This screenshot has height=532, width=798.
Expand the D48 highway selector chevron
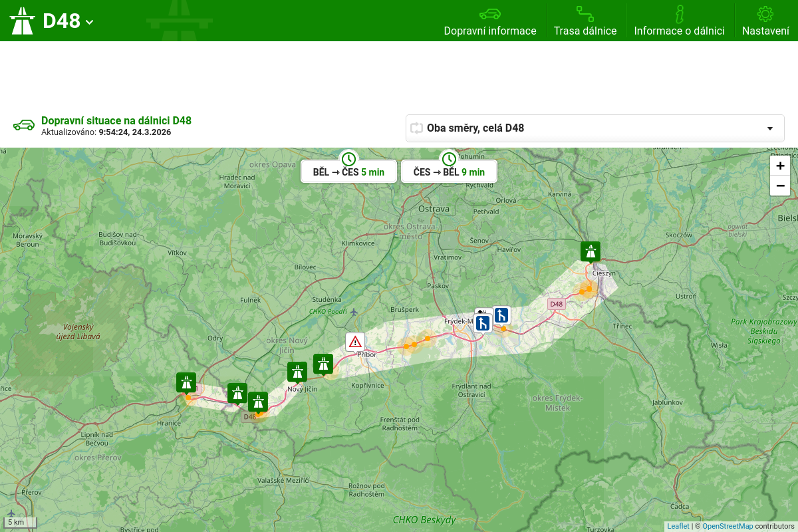pos(90,22)
